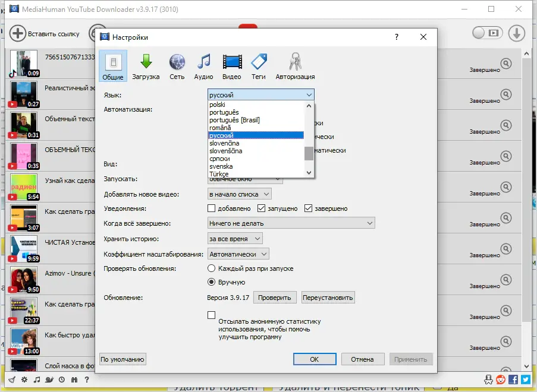Open the Добавлять новое видео dropdown
537x392 pixels.
pyautogui.click(x=240, y=194)
